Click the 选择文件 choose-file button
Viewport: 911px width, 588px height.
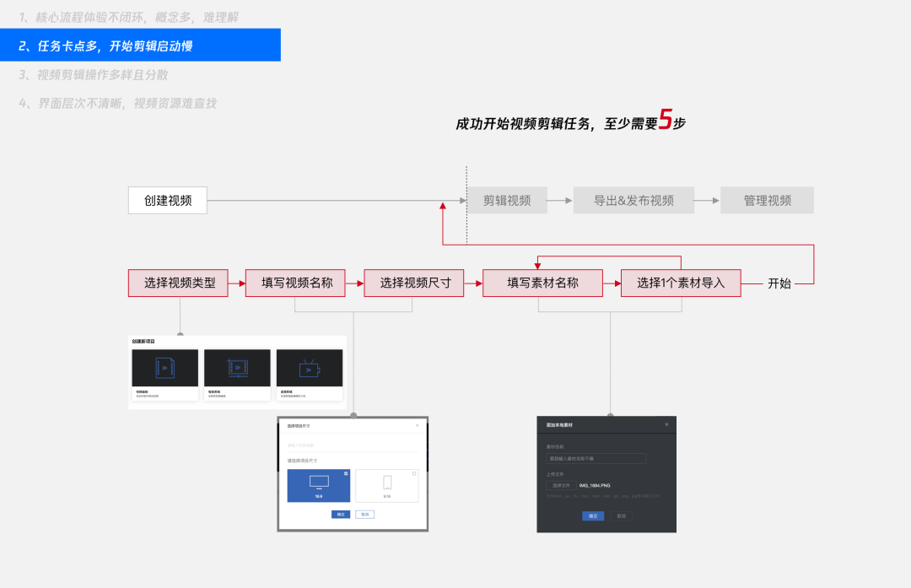[561, 485]
